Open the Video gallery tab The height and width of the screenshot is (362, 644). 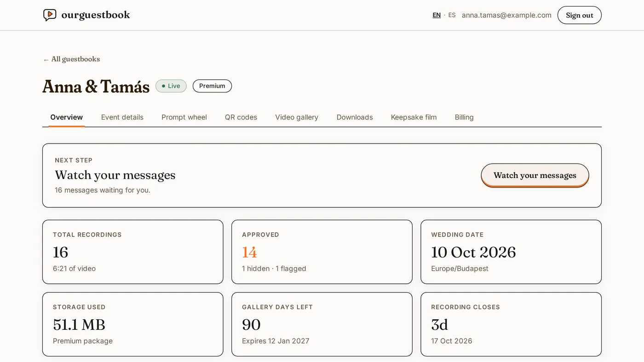point(297,117)
